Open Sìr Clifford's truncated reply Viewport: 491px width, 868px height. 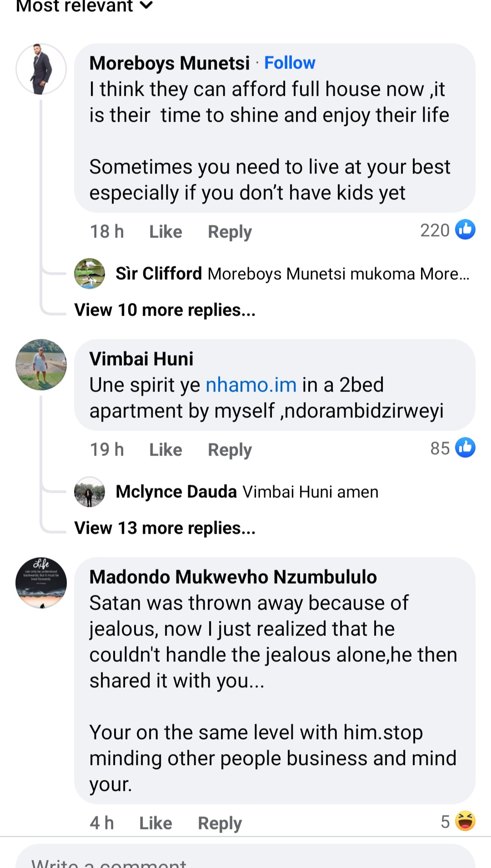tap(338, 274)
